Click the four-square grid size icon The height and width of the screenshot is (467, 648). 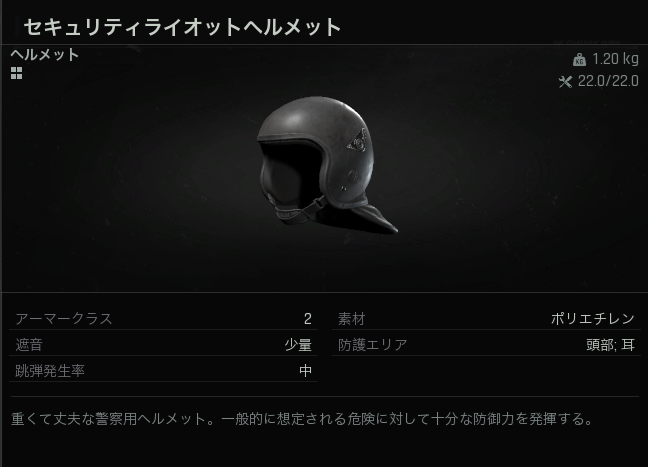pos(17,73)
